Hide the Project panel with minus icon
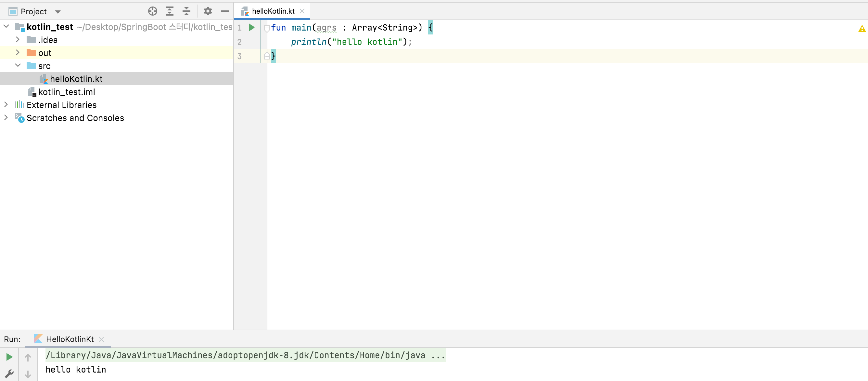This screenshot has height=381, width=868. (224, 11)
